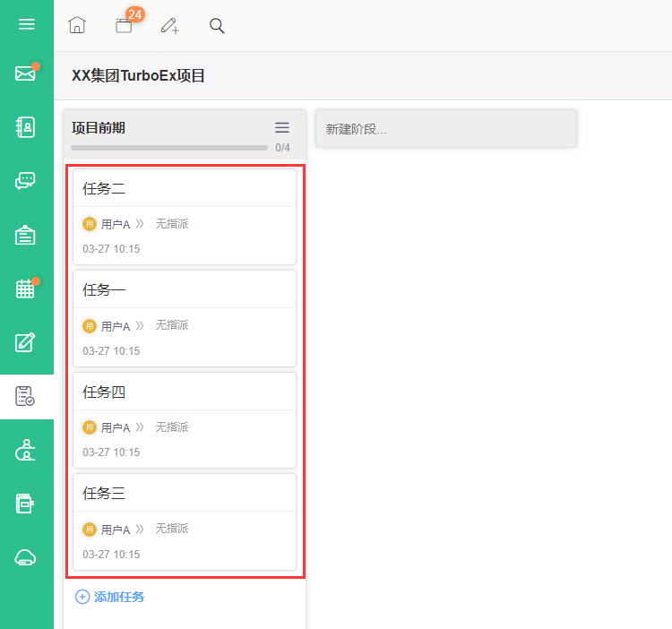Click the XX集团TurboEx项目 project title
The height and width of the screenshot is (629, 672).
pos(138,76)
